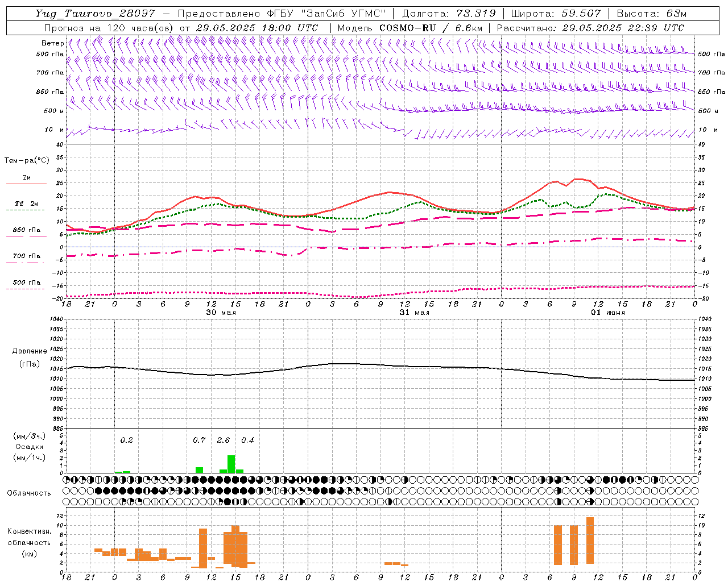This screenshot has height=582, width=728.
Task: Click the "Td 2м" dew point legend
Action: point(27,203)
